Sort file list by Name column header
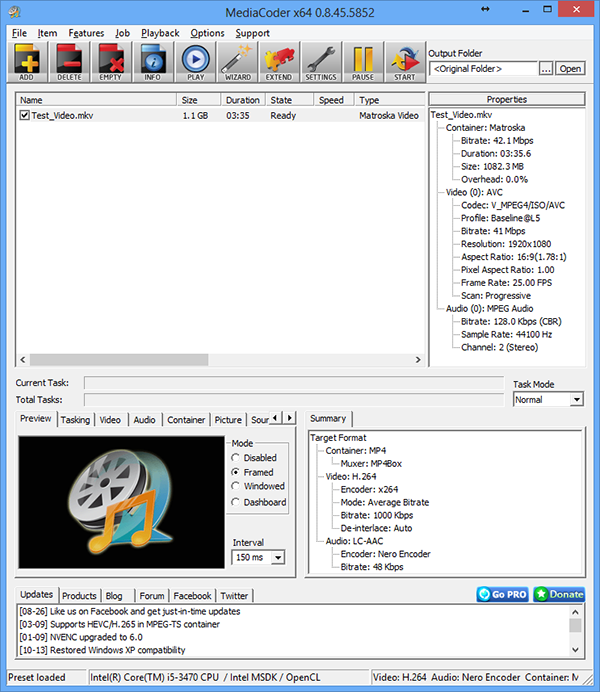 (96, 100)
